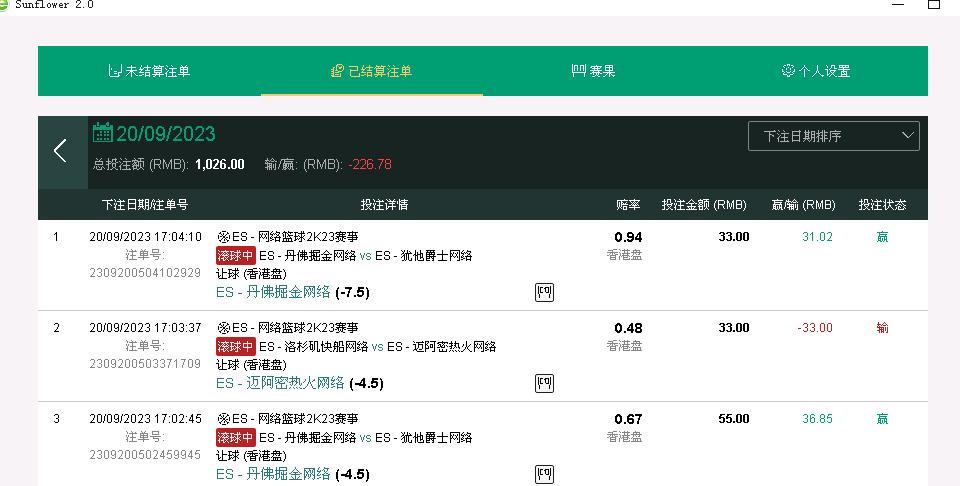Open the 赛果 results tab
960x486 pixels.
point(594,71)
